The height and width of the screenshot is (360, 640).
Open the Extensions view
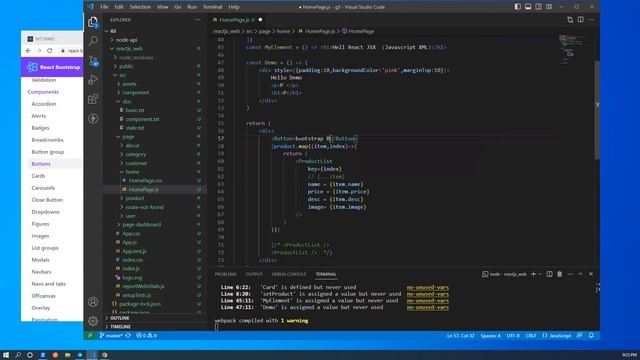click(x=93, y=99)
